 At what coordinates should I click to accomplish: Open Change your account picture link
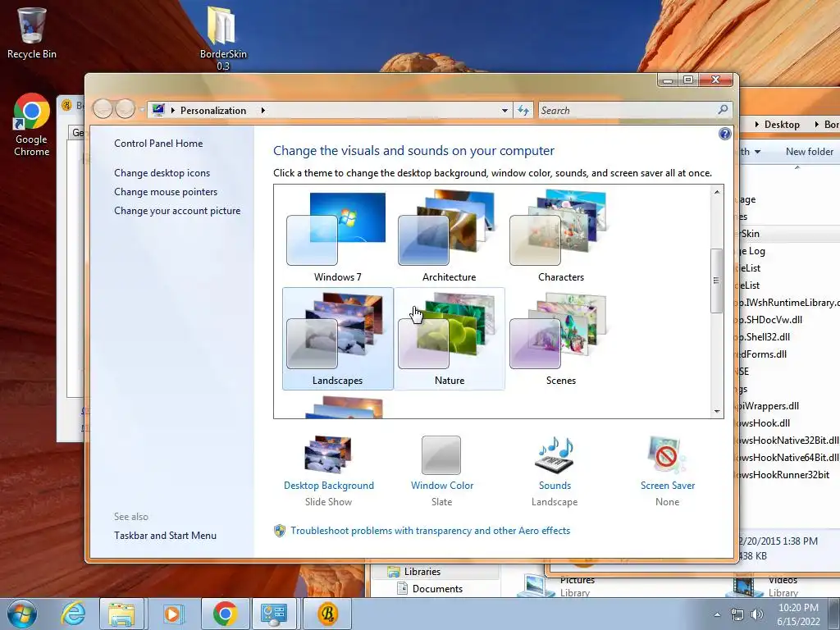tap(177, 211)
